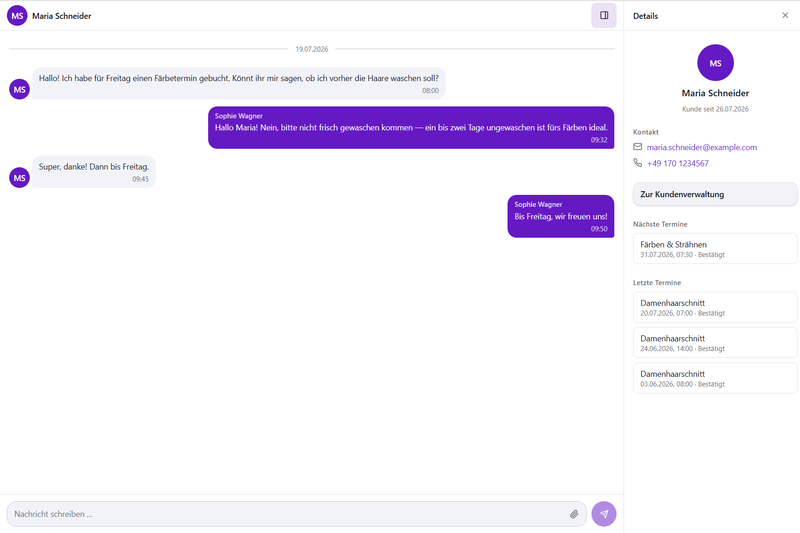Click the MS avatar in chat header
Screen dimensions: 800x533
click(17, 16)
